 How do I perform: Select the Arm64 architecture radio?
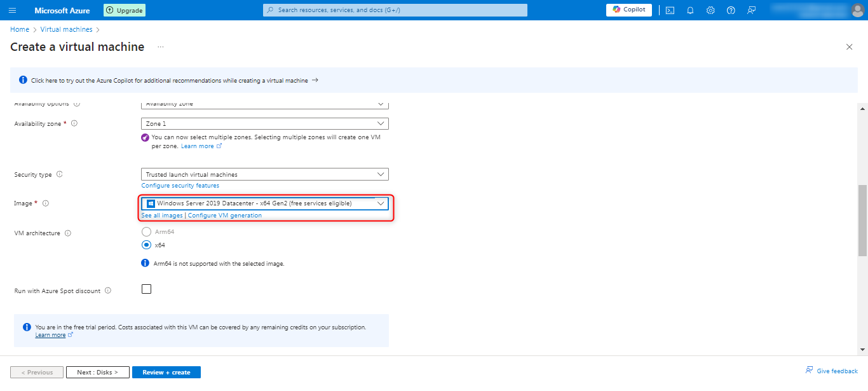coord(147,232)
